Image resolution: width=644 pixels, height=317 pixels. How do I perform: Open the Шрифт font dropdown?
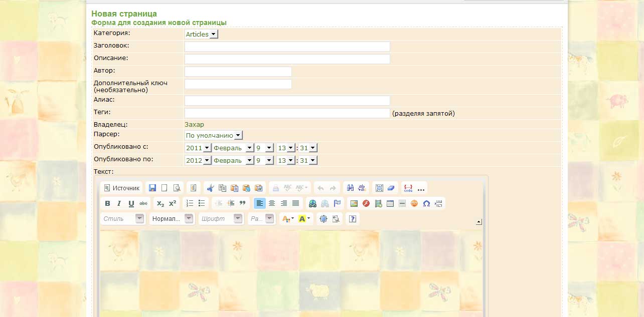point(221,219)
